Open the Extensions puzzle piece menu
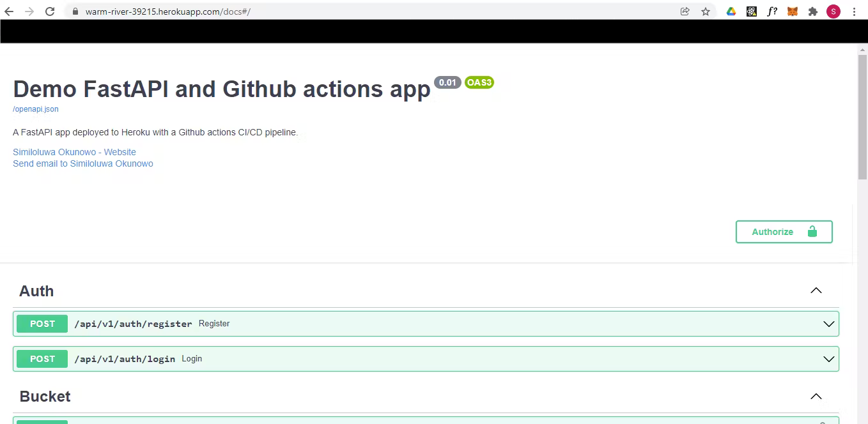868x424 pixels. [x=813, y=11]
